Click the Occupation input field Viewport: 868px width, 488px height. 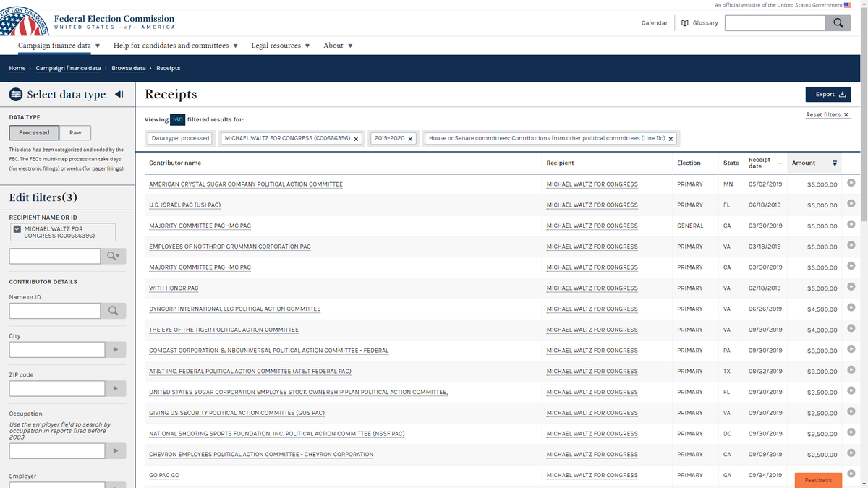tap(57, 451)
